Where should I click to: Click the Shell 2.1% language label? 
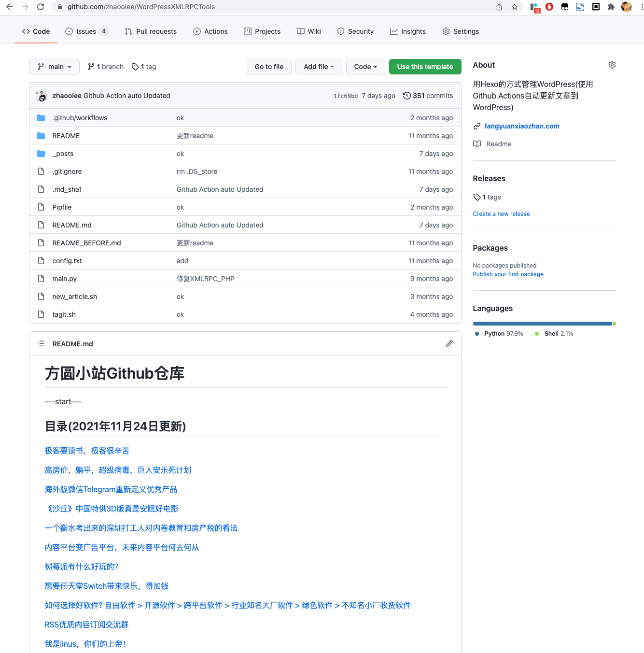click(x=554, y=334)
